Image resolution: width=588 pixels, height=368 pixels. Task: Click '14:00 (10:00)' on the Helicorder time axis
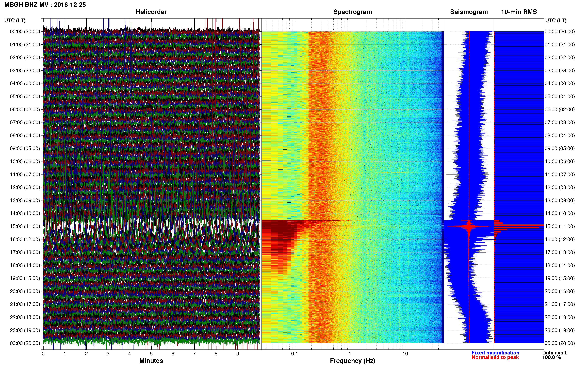[x=25, y=213]
